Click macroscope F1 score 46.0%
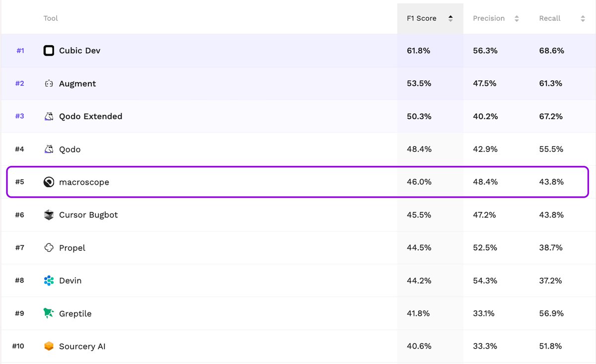This screenshot has width=596, height=364. (x=419, y=182)
